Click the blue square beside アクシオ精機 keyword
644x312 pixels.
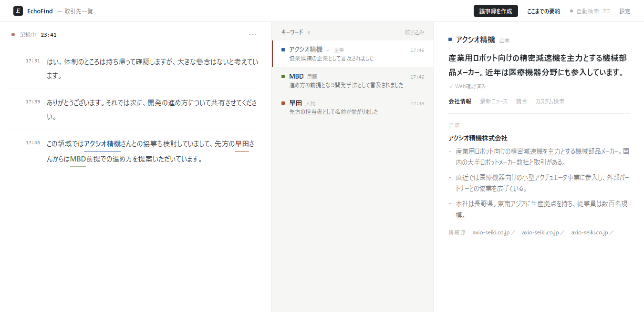(x=283, y=50)
